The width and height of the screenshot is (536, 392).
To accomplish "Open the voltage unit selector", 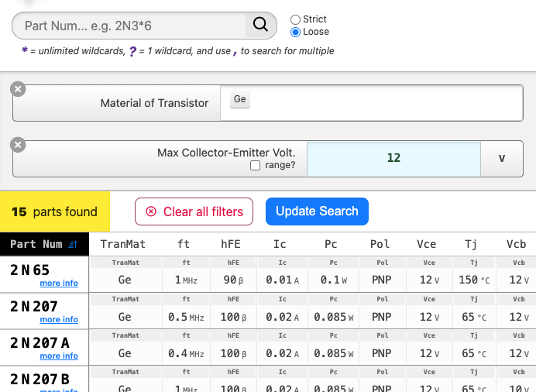I will 501,158.
